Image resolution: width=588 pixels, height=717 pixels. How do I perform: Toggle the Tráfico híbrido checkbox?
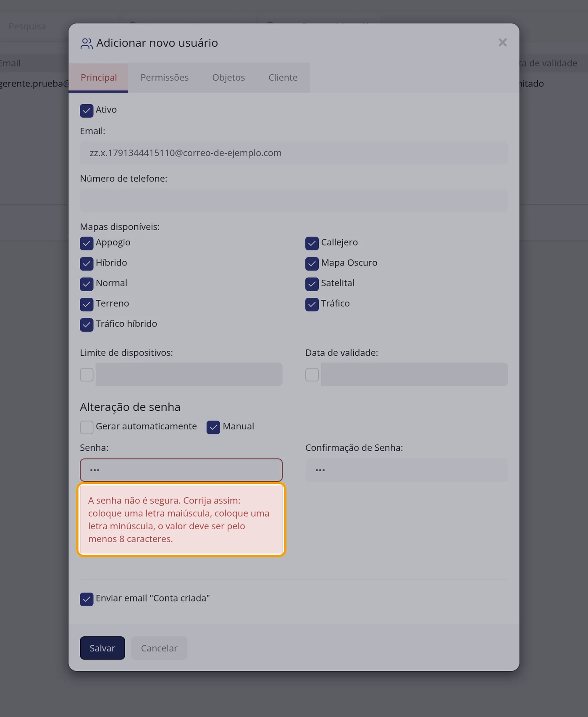coord(87,325)
